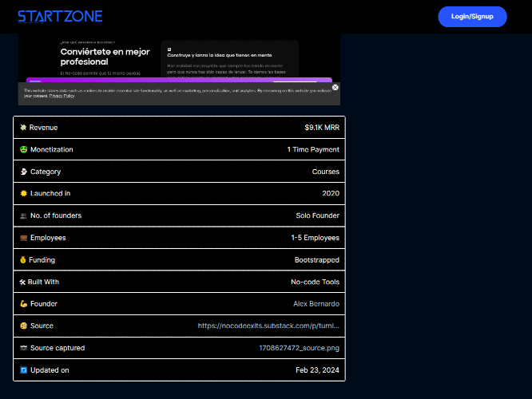This screenshot has height=399, width=532.
Task: Open the Alex Bernardo founder link
Action: pyautogui.click(x=316, y=304)
